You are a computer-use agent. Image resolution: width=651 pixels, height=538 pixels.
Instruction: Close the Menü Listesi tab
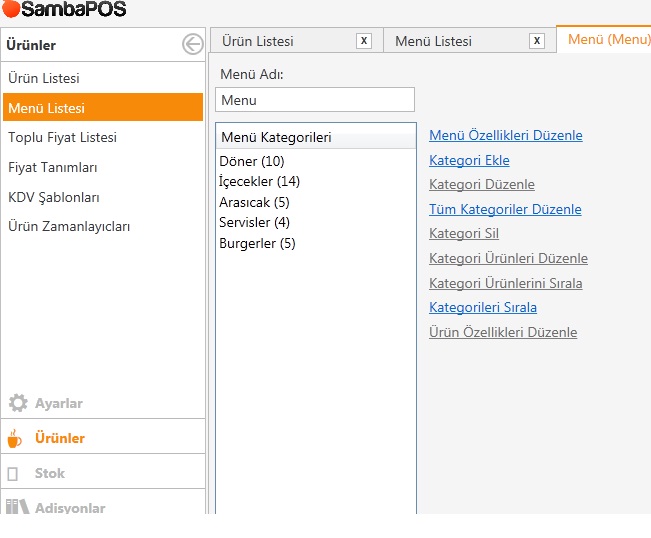tap(537, 41)
